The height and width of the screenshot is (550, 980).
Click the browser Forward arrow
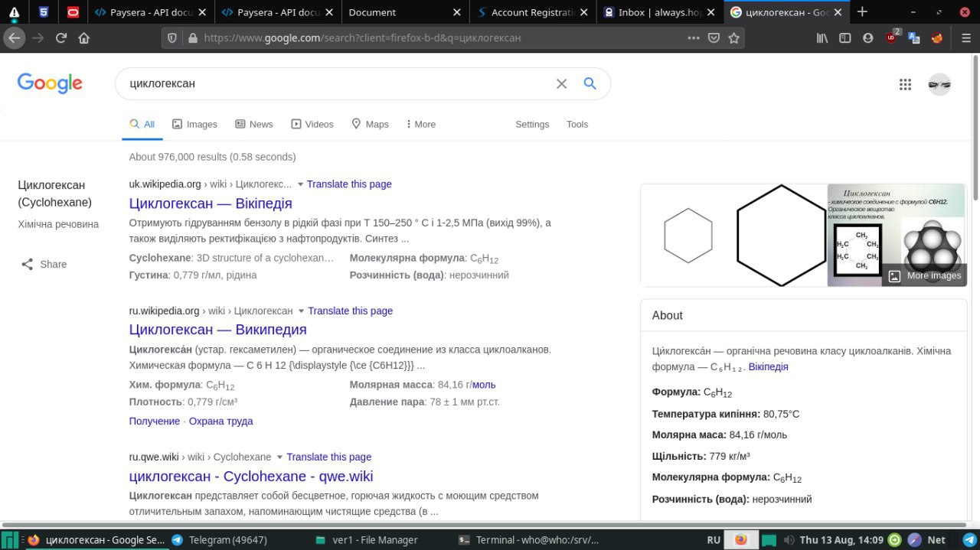pos(38,37)
